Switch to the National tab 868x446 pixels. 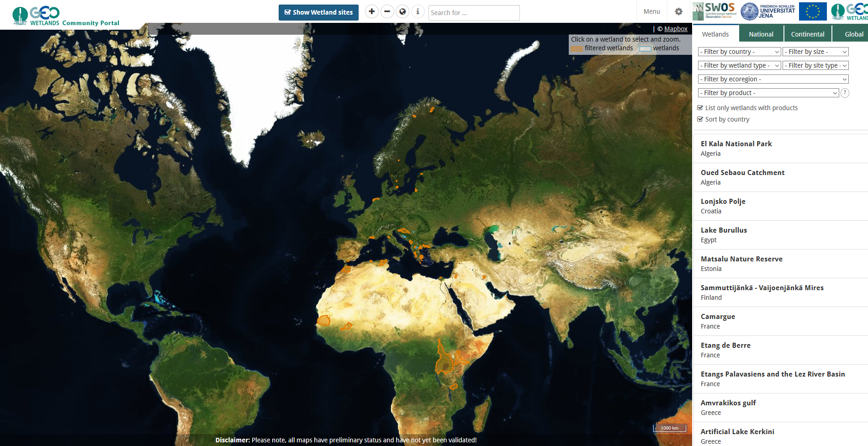(x=761, y=34)
